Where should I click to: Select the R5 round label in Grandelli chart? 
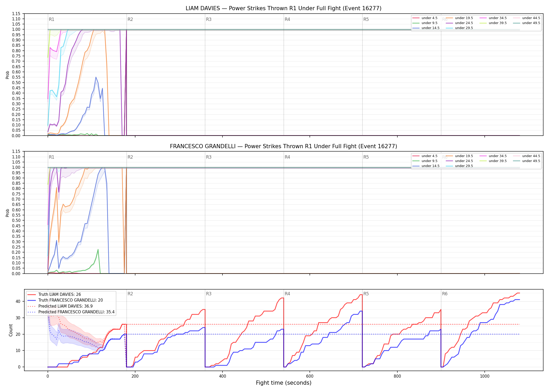[x=366, y=157]
